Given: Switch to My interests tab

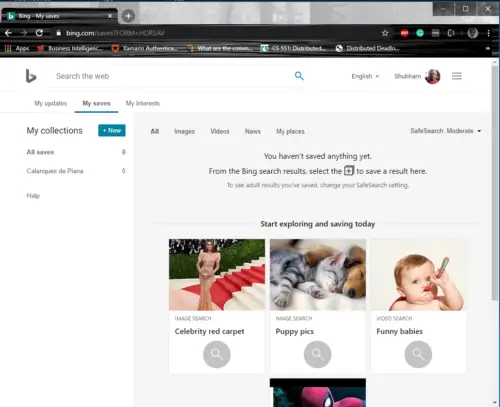Looking at the screenshot, I should [143, 103].
